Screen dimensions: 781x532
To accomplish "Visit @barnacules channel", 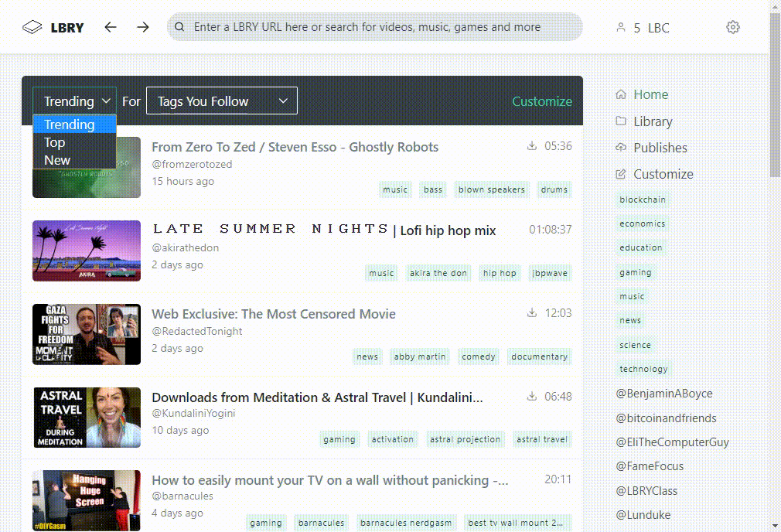I will tap(182, 496).
